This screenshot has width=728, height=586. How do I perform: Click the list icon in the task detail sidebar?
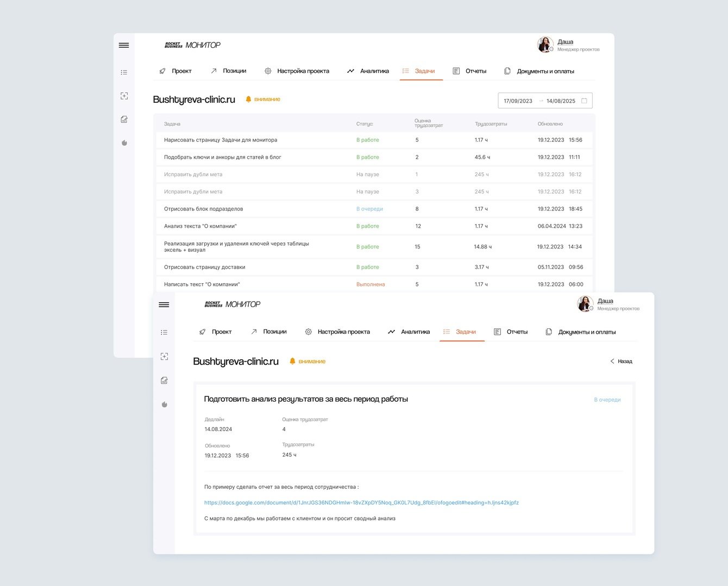pyautogui.click(x=164, y=332)
